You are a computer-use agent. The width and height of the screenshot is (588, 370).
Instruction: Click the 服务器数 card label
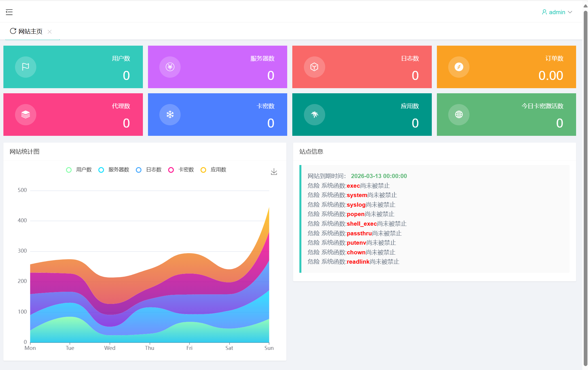coord(263,58)
